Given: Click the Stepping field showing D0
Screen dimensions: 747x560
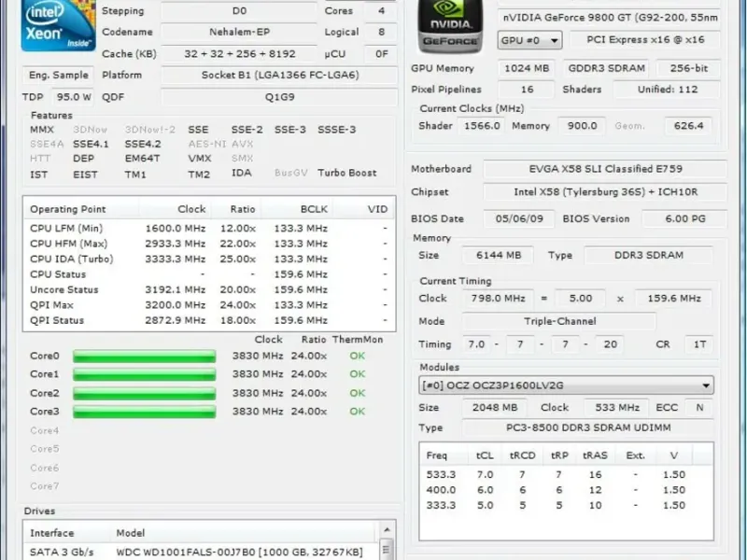Looking at the screenshot, I should pyautogui.click(x=239, y=11).
